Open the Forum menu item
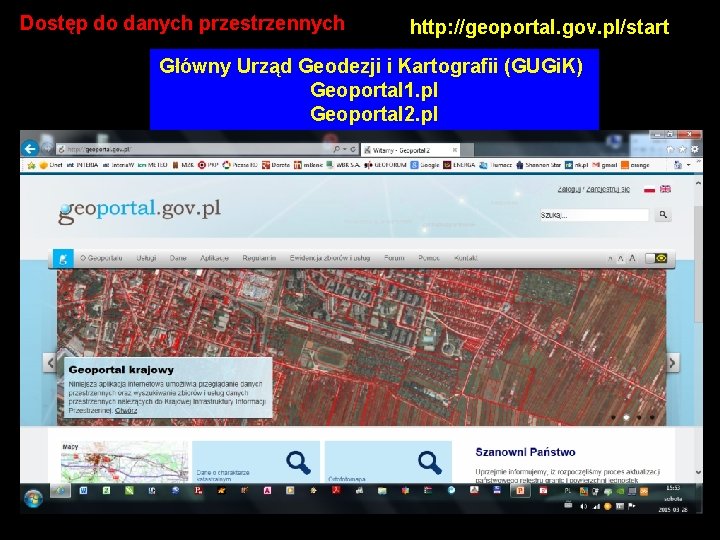This screenshot has height=540, width=720. click(394, 258)
